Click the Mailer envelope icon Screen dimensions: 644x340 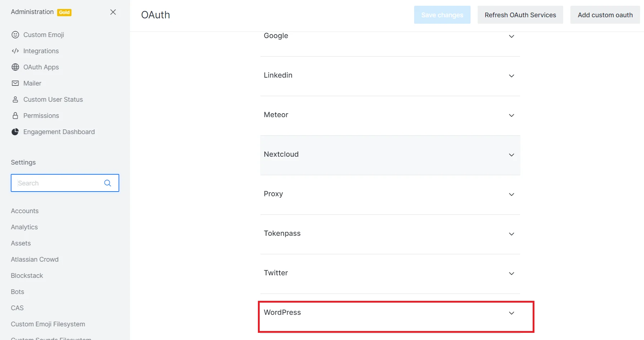coord(15,83)
